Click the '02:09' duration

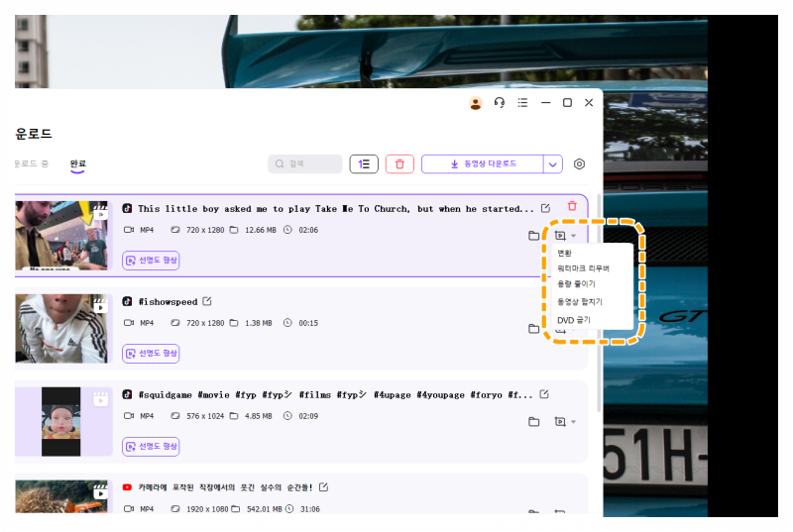point(308,416)
